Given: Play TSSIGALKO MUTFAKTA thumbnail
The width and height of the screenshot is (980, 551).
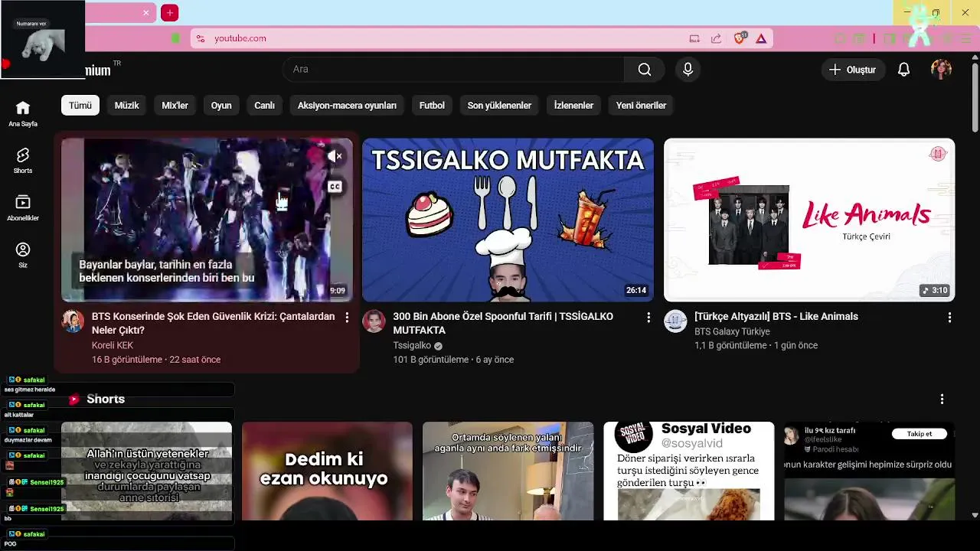Looking at the screenshot, I should [x=508, y=220].
